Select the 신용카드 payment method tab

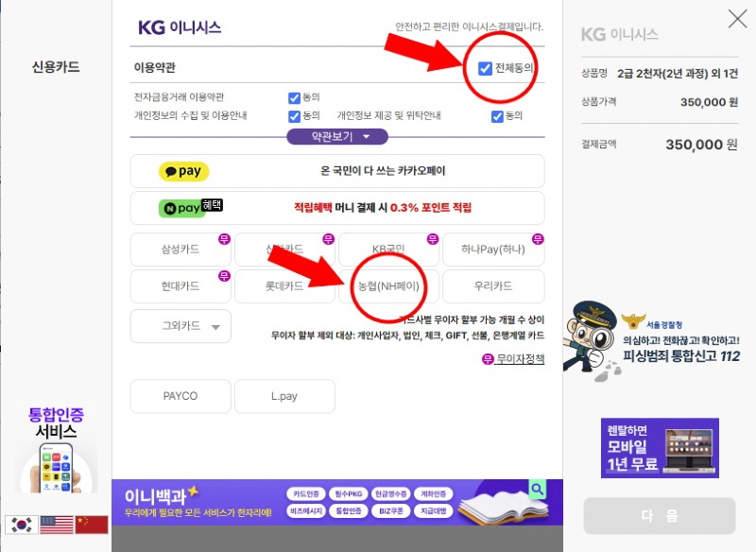click(56, 67)
